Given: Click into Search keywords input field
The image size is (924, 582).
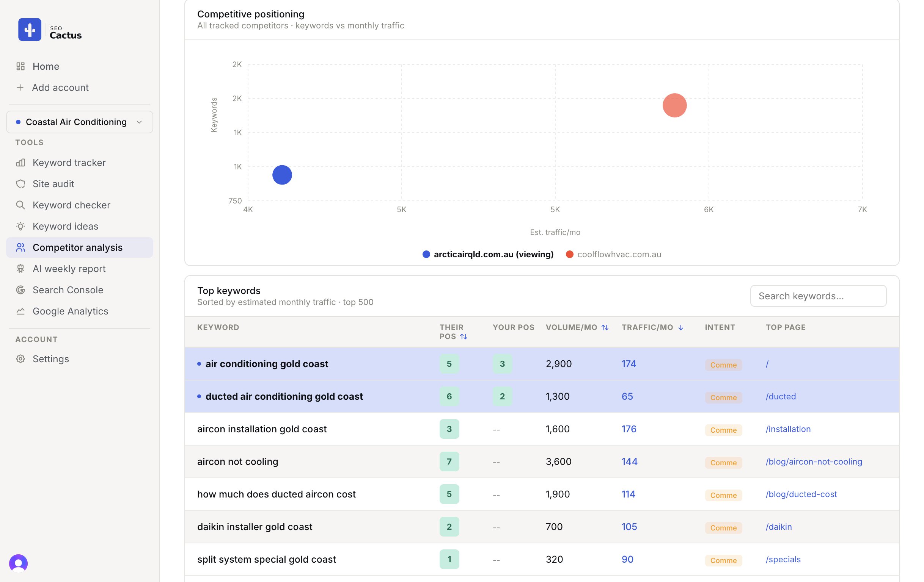Looking at the screenshot, I should coord(818,296).
